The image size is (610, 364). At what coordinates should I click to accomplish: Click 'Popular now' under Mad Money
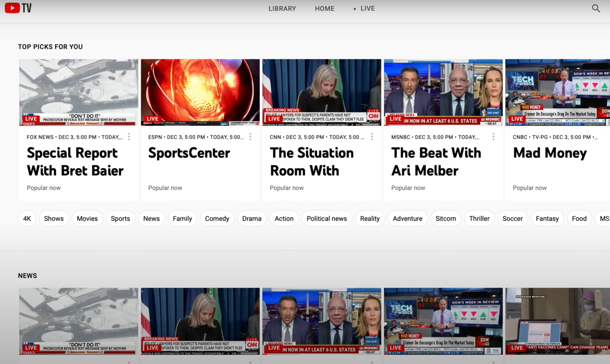tap(529, 188)
